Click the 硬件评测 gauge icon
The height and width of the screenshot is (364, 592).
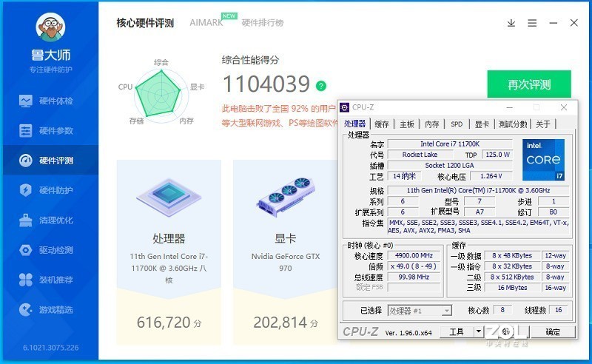26,161
